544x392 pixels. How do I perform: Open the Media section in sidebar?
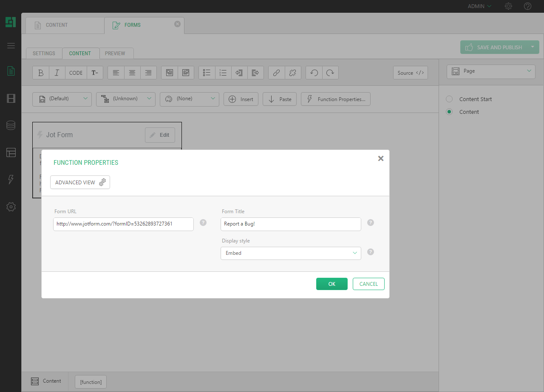[11, 99]
